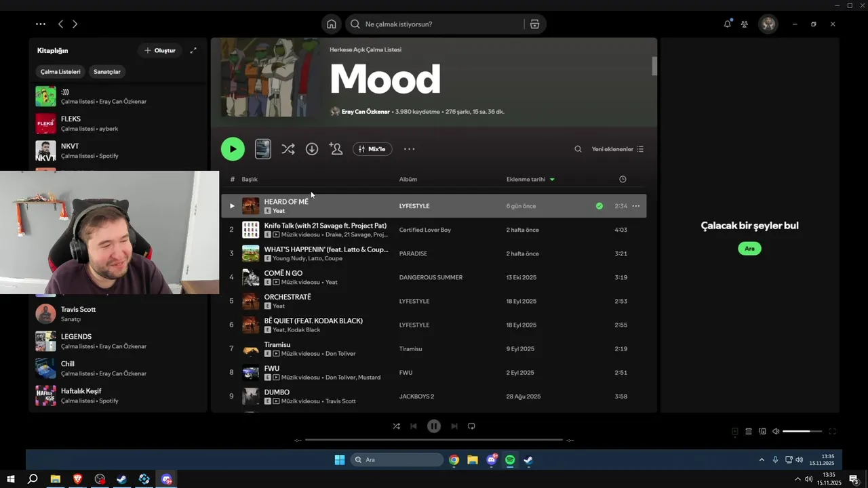Toggle the green saved check on HEARD OF MĒ
Screen dimensions: 868x488
[x=599, y=206]
